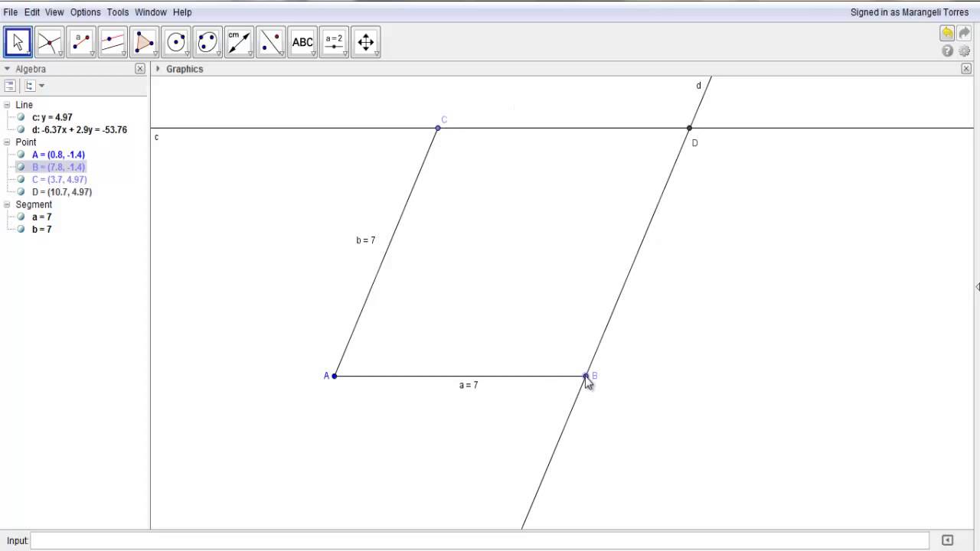Select the Polygon tool
Screen dimensions: 980x551
[144, 42]
